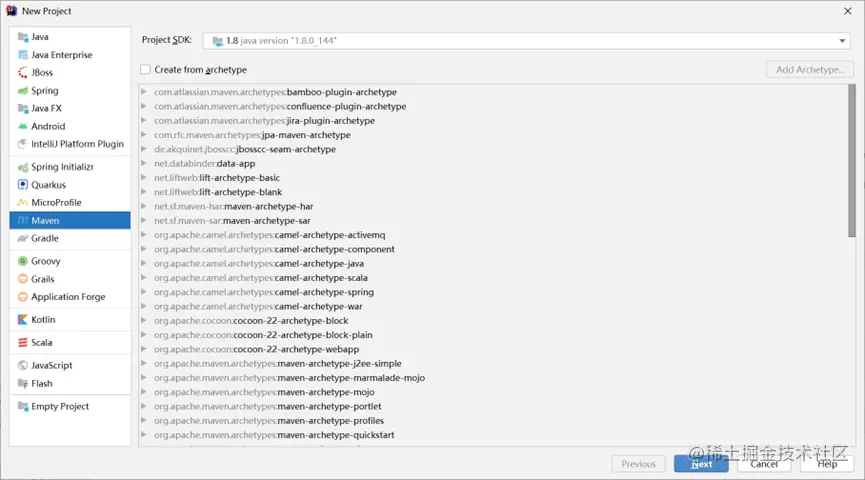Click the Scala icon
The height and width of the screenshot is (480, 865).
click(x=23, y=343)
